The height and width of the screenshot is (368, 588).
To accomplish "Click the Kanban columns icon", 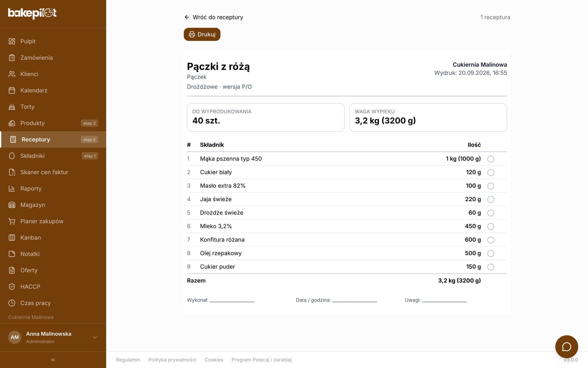I will tap(12, 237).
